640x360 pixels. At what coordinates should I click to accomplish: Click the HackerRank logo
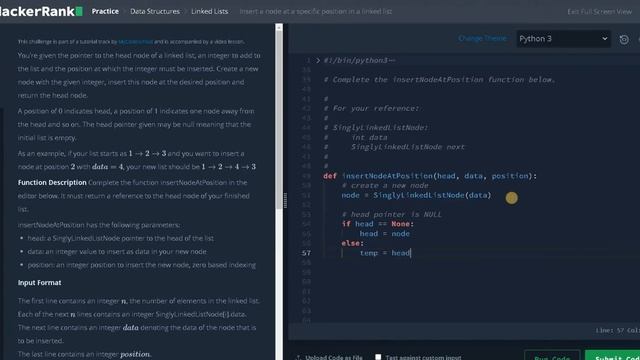(41, 11)
